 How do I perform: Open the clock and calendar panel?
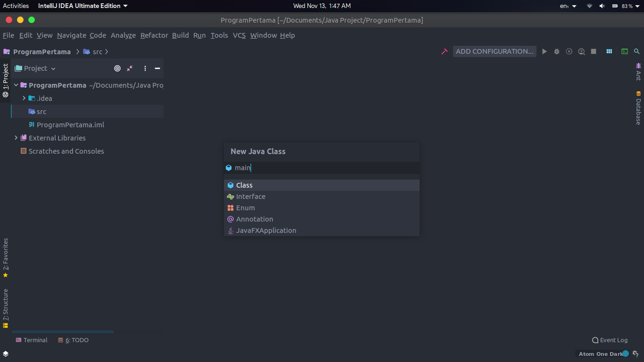click(322, 6)
